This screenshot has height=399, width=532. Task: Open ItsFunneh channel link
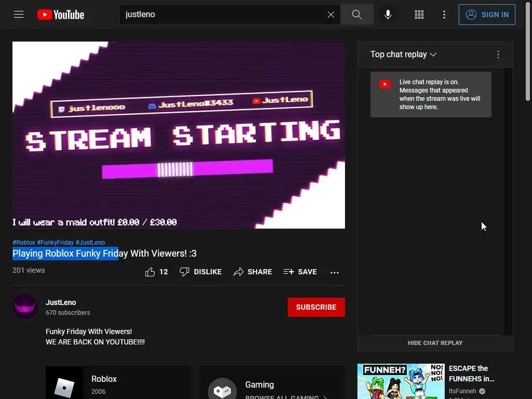pyautogui.click(x=462, y=391)
